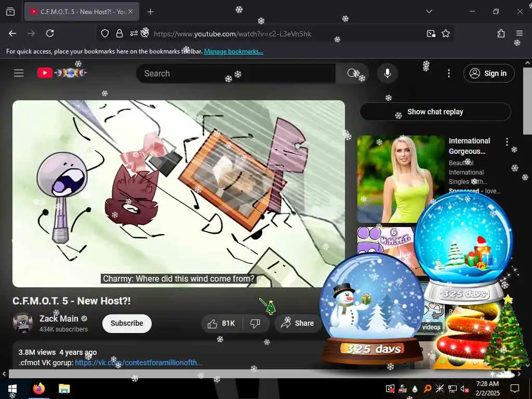Open the Windows Start menu
Image resolution: width=532 pixels, height=399 pixels.
pos(12,389)
